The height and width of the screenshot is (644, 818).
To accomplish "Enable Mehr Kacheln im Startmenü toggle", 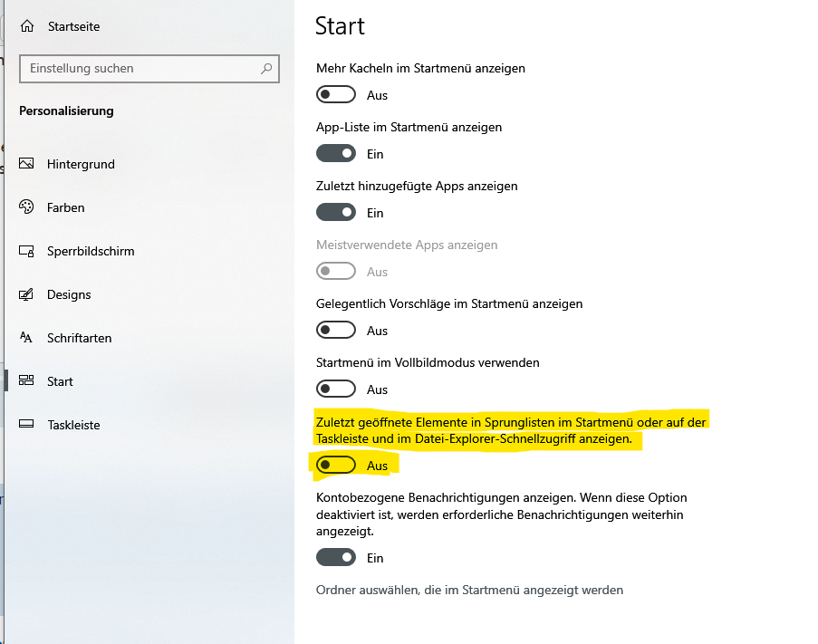I will coord(335,95).
